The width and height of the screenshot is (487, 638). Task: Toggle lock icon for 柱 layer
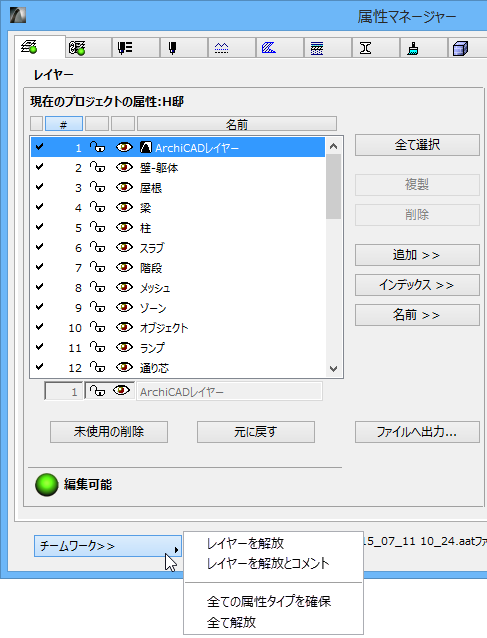pyautogui.click(x=97, y=227)
